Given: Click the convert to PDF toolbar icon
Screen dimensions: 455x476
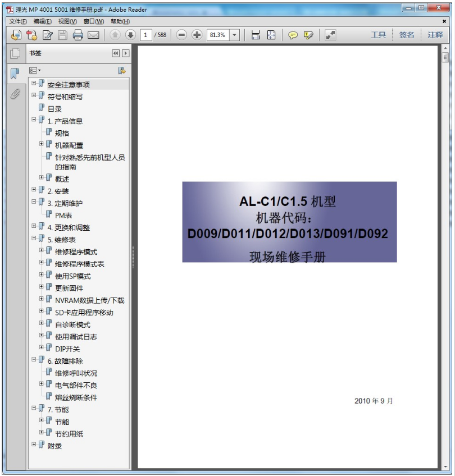Looking at the screenshot, I should coord(31,35).
